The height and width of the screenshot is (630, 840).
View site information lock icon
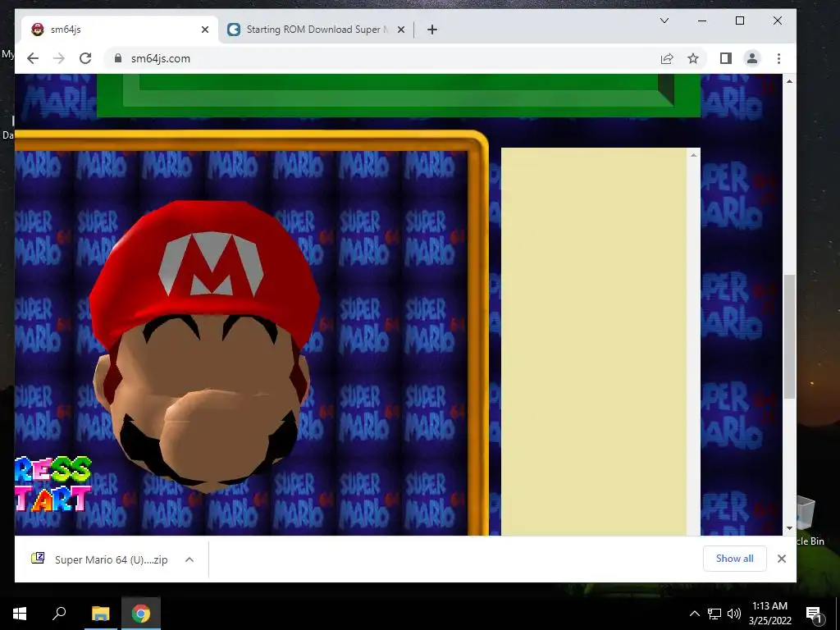(x=118, y=58)
